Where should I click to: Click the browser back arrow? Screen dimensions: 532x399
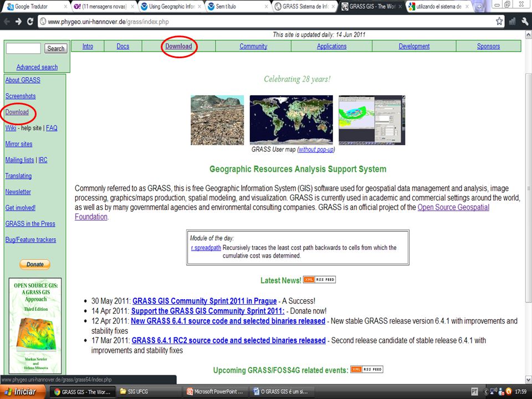click(7, 22)
